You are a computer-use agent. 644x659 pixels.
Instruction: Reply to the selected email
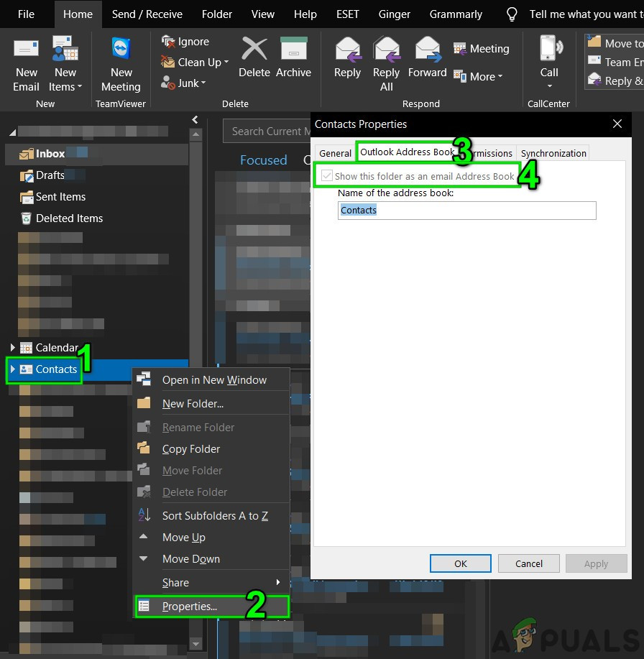347,57
